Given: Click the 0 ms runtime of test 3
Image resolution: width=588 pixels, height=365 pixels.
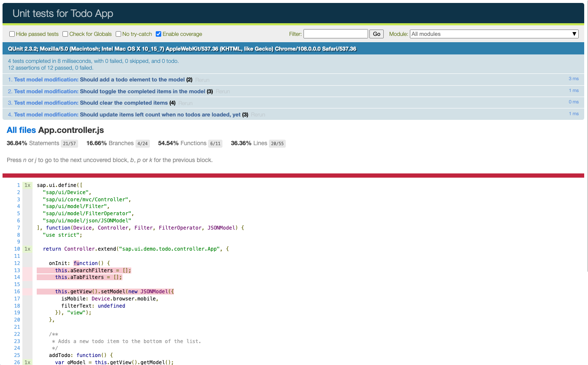Looking at the screenshot, I should [x=574, y=102].
